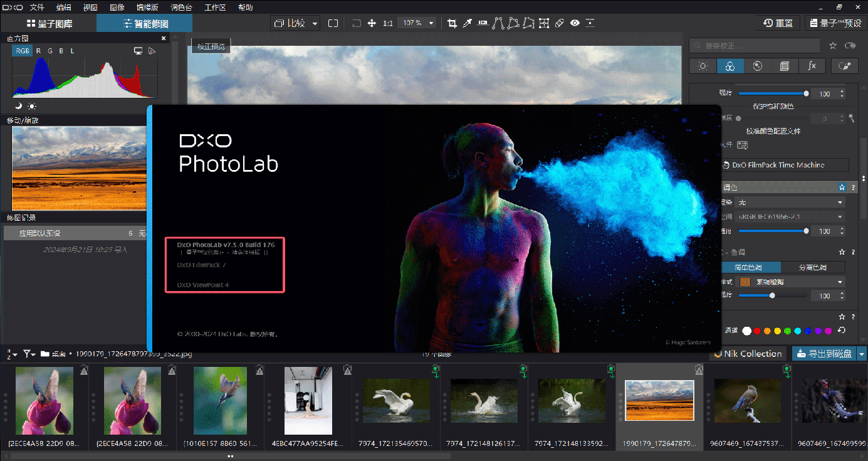Viewport: 868px width, 461px height.
Task: Click the 重置 reset button
Action: (x=778, y=23)
